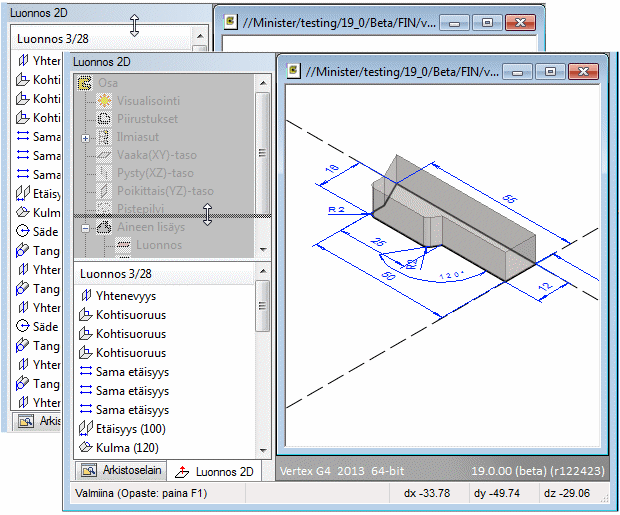Click the Visualisointi sun icon in tree

click(x=105, y=100)
